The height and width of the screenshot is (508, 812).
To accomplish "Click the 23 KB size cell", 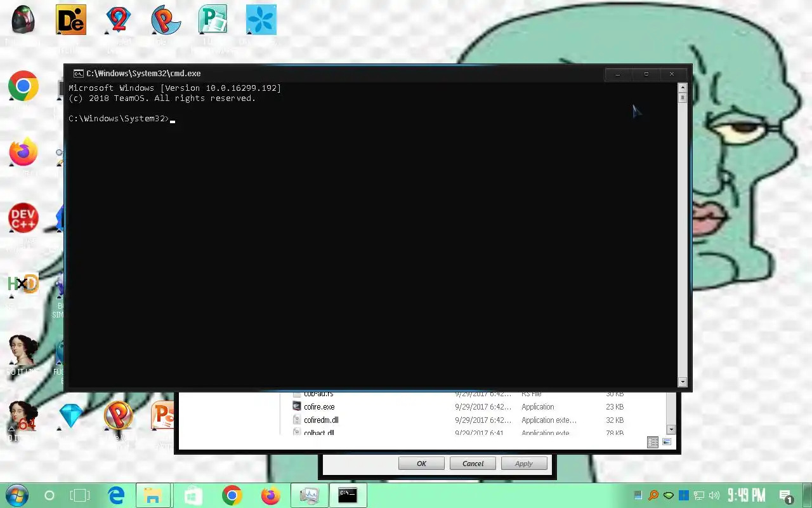I will coord(615,406).
